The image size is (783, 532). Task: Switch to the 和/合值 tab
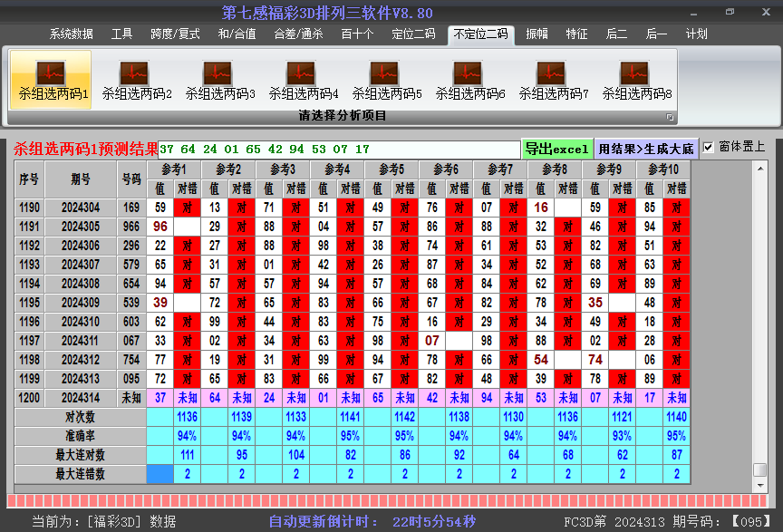[x=237, y=34]
